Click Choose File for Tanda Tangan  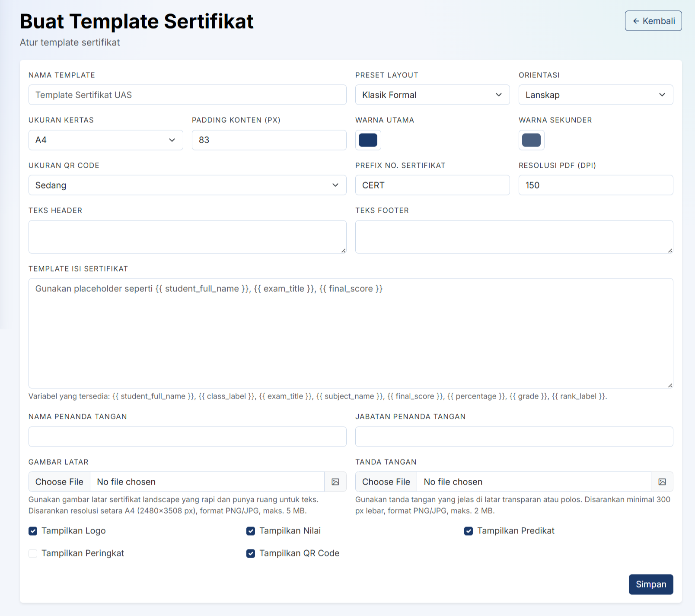click(x=386, y=482)
